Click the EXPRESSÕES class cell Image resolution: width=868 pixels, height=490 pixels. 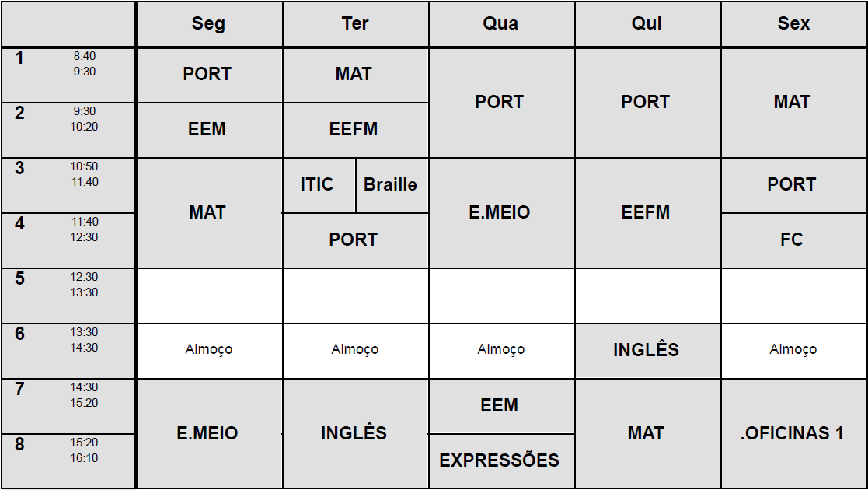click(x=500, y=460)
